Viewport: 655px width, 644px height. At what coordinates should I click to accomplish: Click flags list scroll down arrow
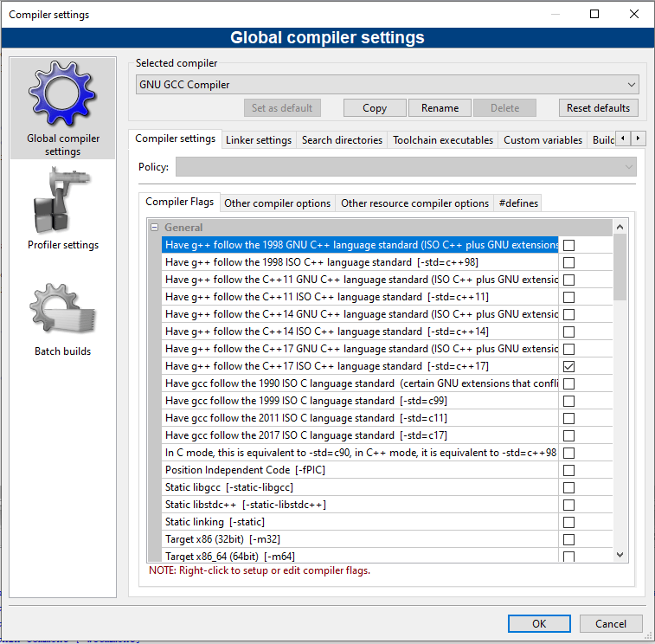click(x=620, y=555)
